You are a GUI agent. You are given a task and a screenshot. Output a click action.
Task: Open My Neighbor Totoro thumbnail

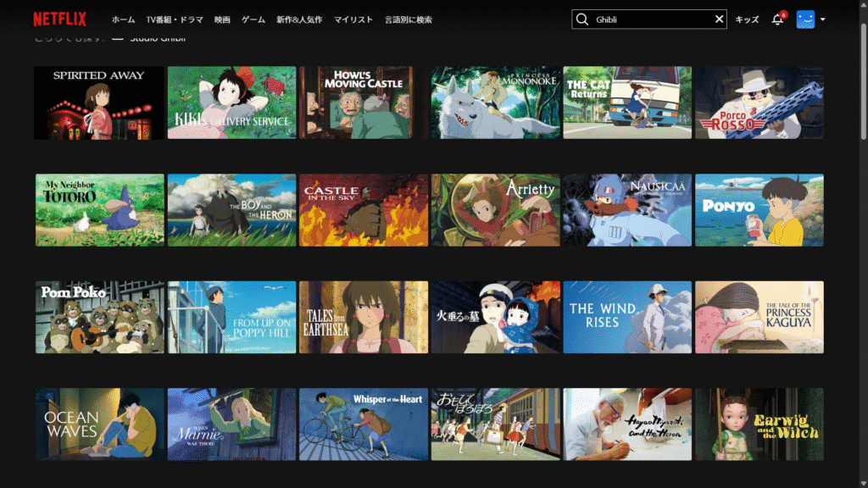[x=100, y=210]
